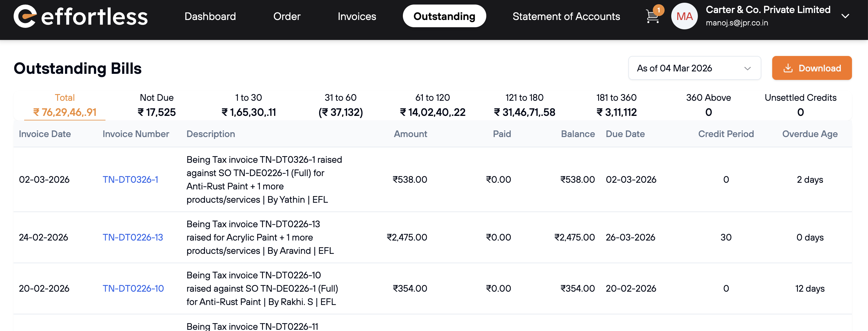868x331 pixels.
Task: Open the Order menu item
Action: [x=287, y=16]
